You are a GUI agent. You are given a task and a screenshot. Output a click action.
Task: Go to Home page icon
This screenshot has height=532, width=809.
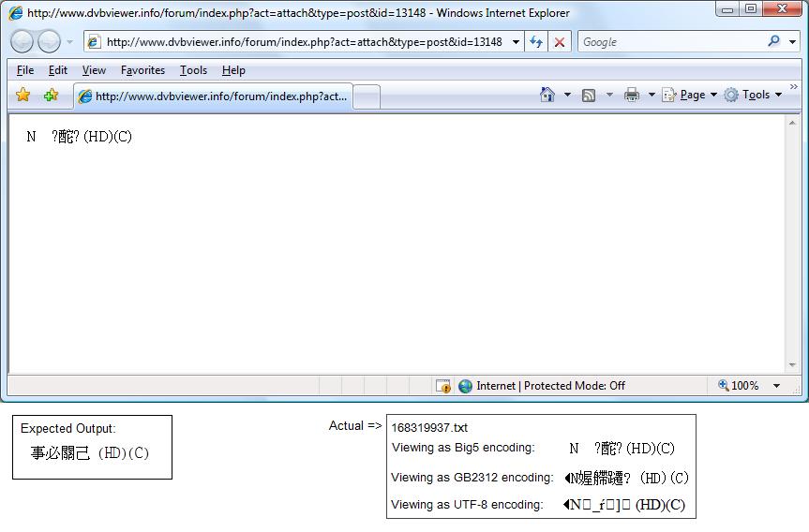coord(547,95)
